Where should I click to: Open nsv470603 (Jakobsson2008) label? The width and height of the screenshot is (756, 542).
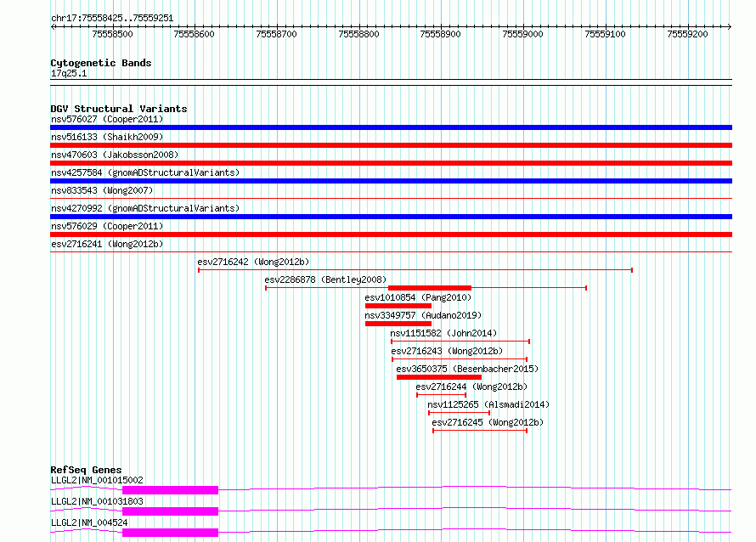pos(115,155)
